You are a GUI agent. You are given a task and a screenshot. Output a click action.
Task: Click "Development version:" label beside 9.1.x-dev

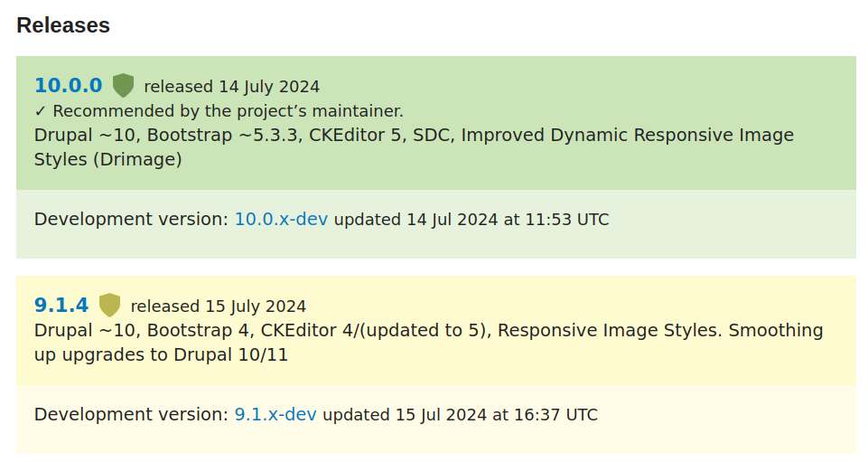[131, 414]
